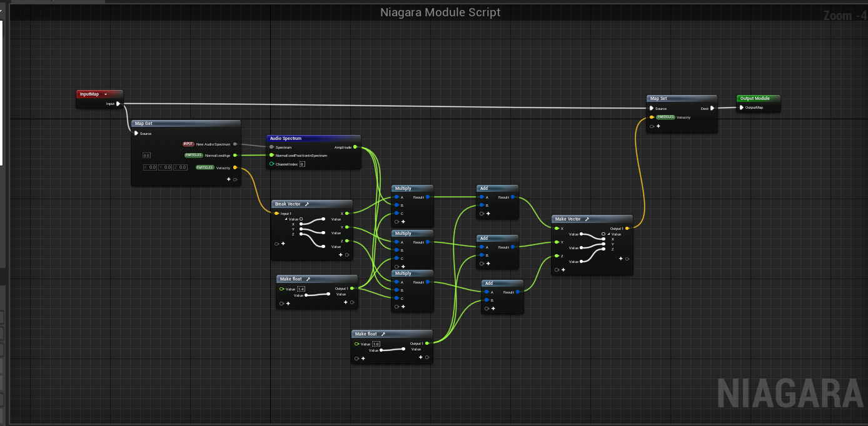
Task: Click the Value input pin of Make float 1.4
Action: 282,289
